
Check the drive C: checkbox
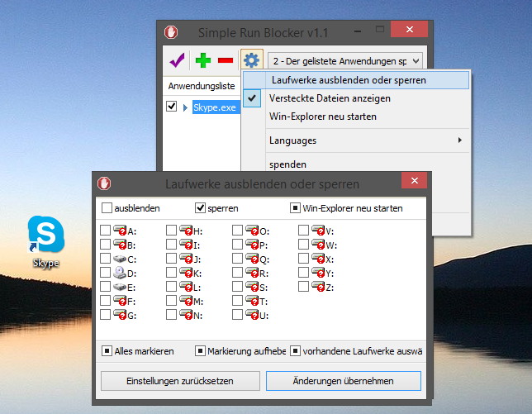[105, 259]
